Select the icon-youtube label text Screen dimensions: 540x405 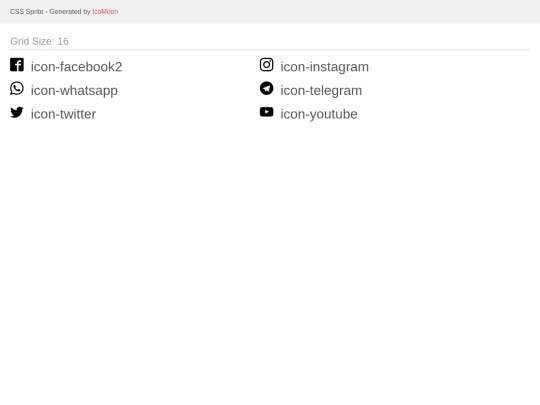(x=319, y=114)
